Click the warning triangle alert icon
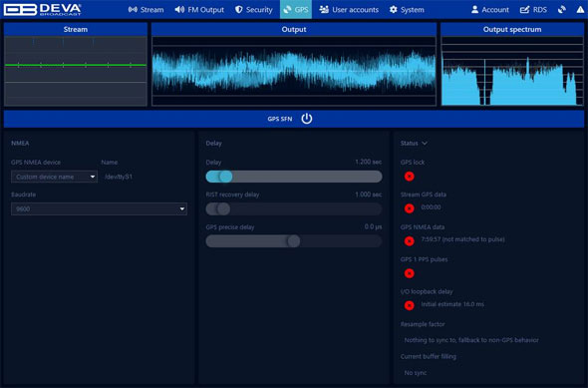This screenshot has width=588, height=388. point(580,10)
